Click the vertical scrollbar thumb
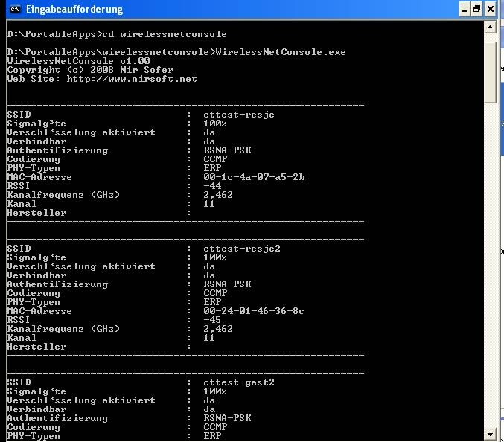This screenshot has height=442, width=504. coord(490,72)
